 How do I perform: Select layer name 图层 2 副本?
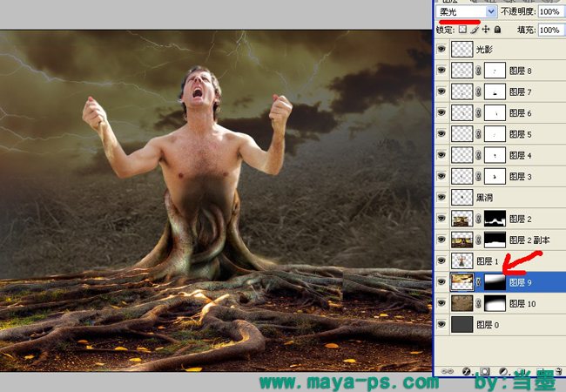pos(529,240)
